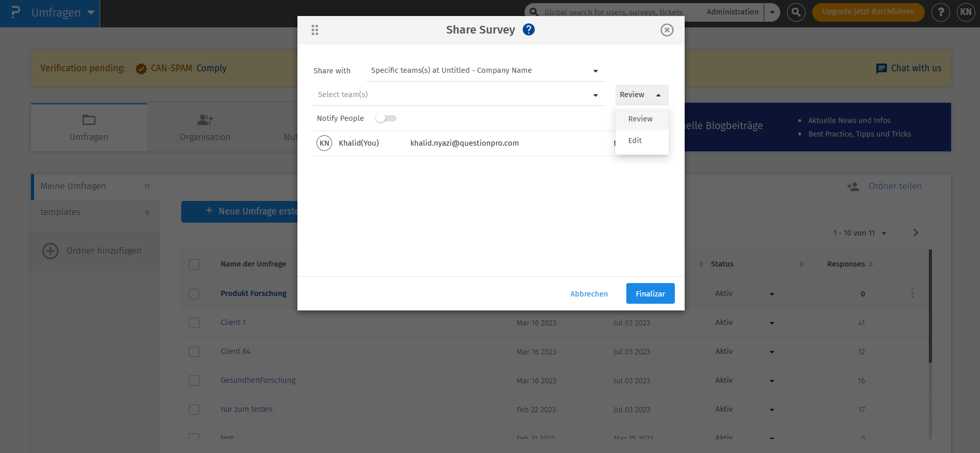
Task: Click the Umfragen folder icon
Action: coord(89,120)
